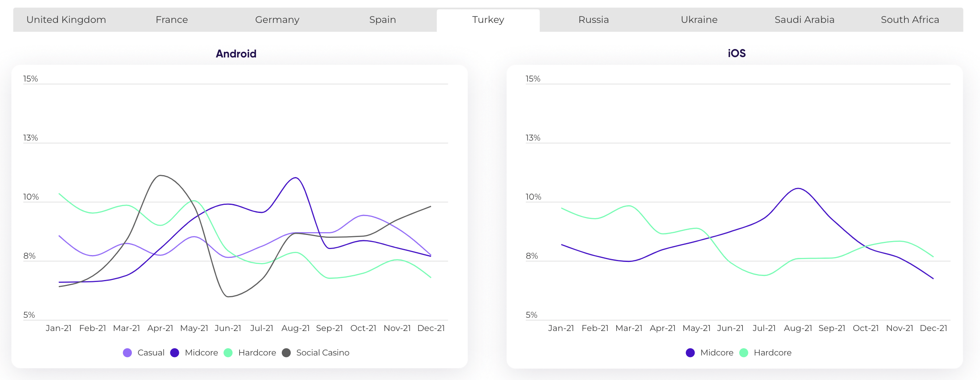
Task: Toggle Hardcore series in Android legend
Action: 257,353
